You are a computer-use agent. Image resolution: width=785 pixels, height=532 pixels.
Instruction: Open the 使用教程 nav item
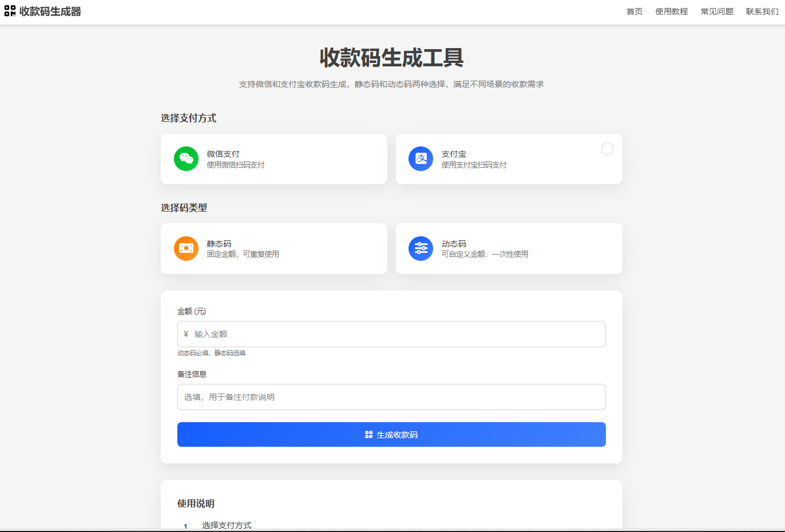pyautogui.click(x=672, y=11)
